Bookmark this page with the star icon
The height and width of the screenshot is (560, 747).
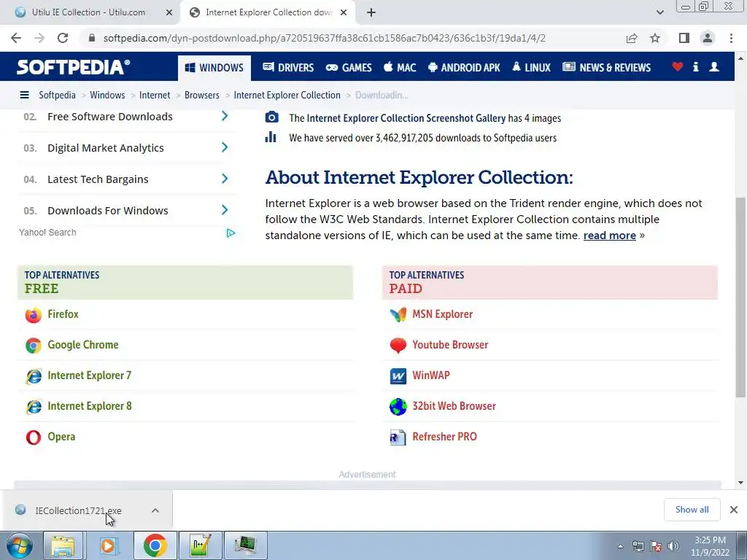[x=655, y=38]
